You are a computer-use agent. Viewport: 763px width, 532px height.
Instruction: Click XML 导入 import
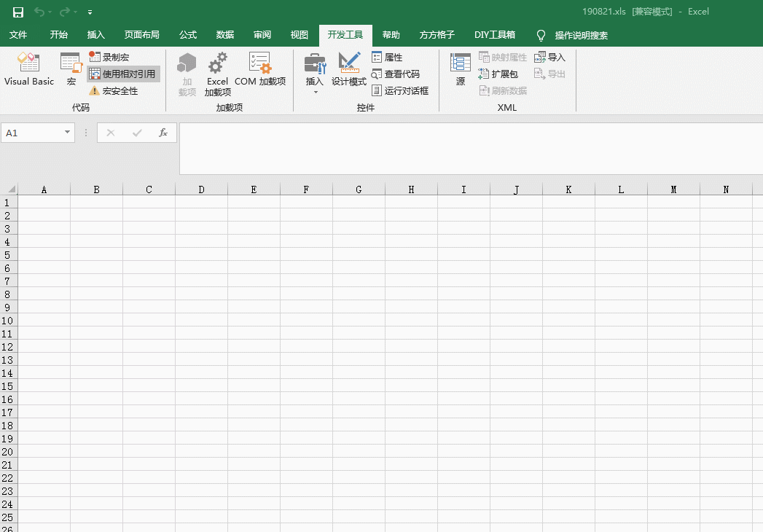tap(549, 57)
